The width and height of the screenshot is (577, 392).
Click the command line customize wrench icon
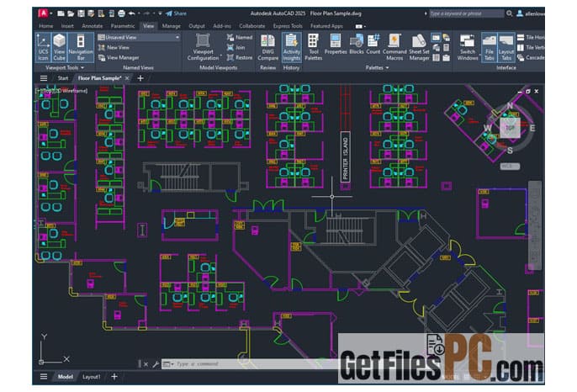(x=156, y=364)
